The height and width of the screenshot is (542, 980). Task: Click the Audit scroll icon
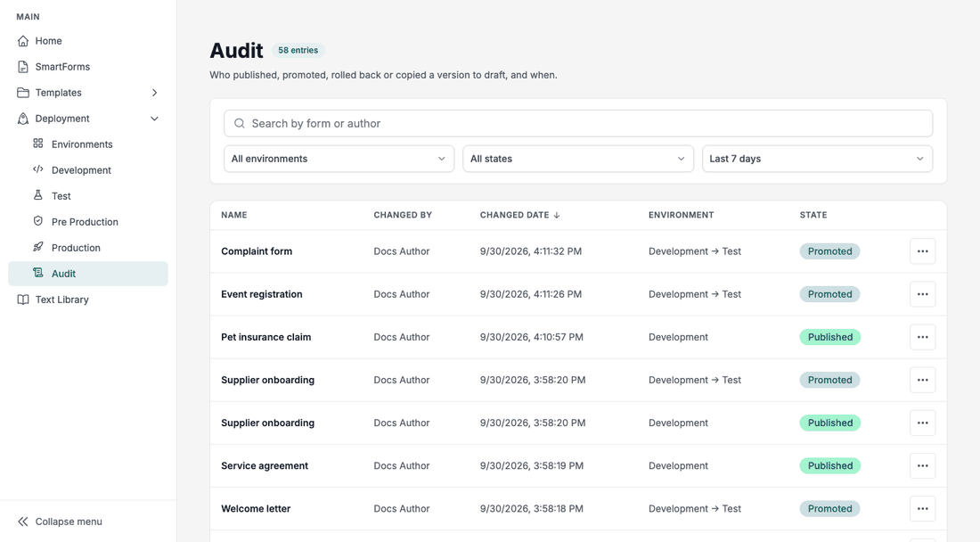tap(38, 273)
